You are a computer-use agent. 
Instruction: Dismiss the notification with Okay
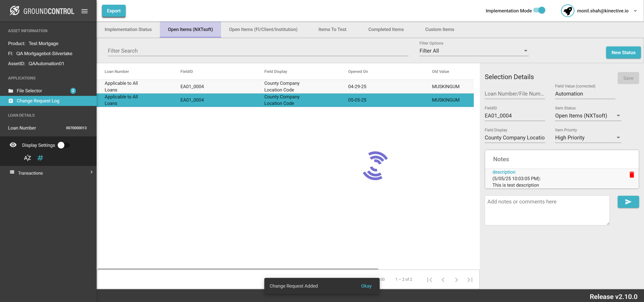click(366, 286)
